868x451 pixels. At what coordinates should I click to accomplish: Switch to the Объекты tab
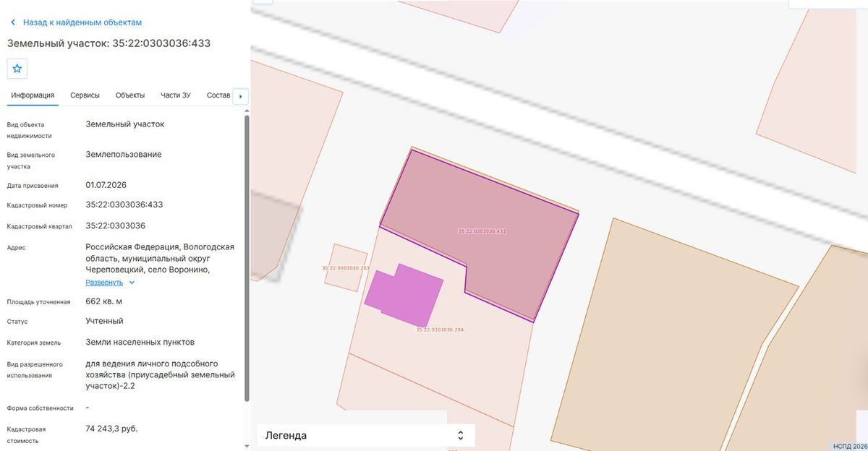click(x=130, y=95)
